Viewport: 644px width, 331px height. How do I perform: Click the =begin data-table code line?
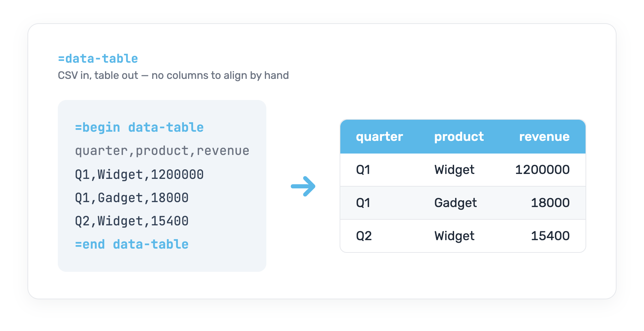point(139,127)
